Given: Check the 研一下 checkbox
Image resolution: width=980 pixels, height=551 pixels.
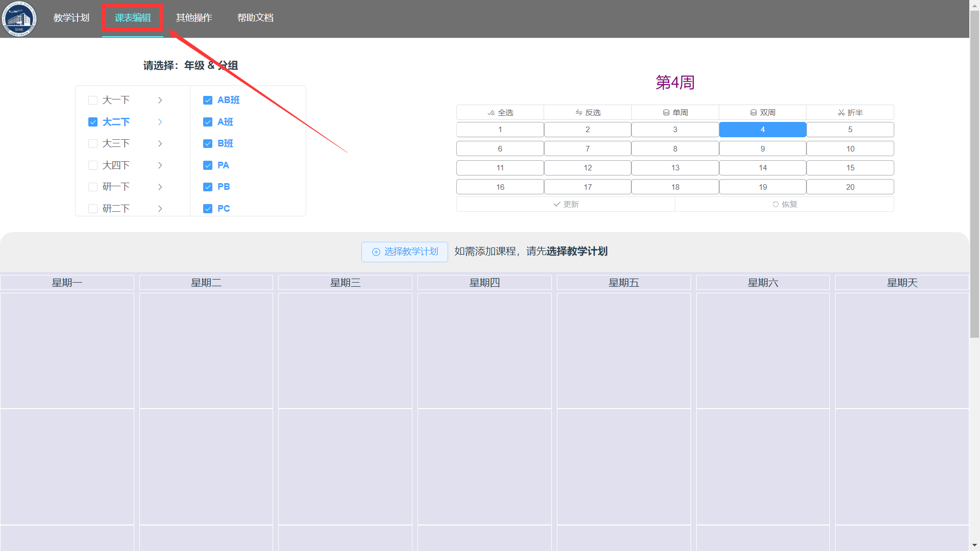Looking at the screenshot, I should 93,187.
